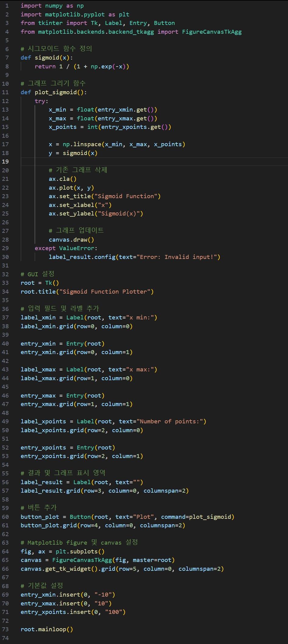Click the comment '# 시그모이드 함수 정의'
288x644 pixels.
(x=56, y=49)
